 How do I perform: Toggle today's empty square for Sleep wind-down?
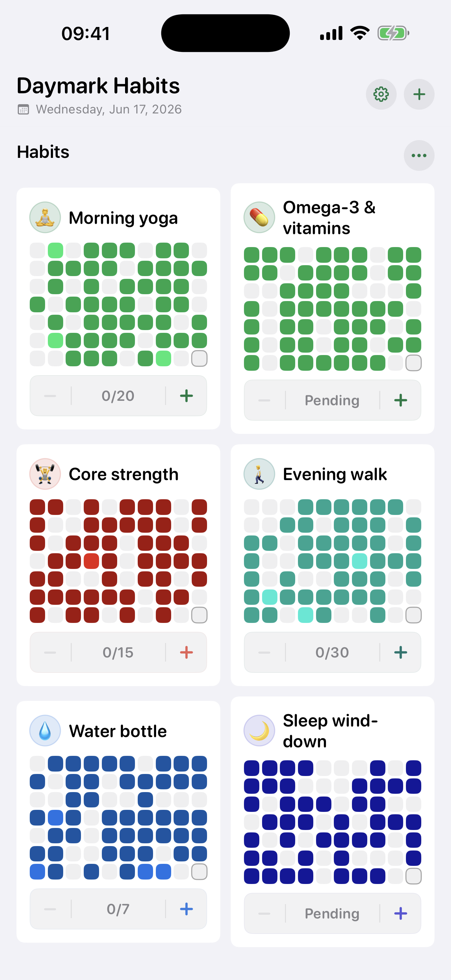tap(413, 876)
